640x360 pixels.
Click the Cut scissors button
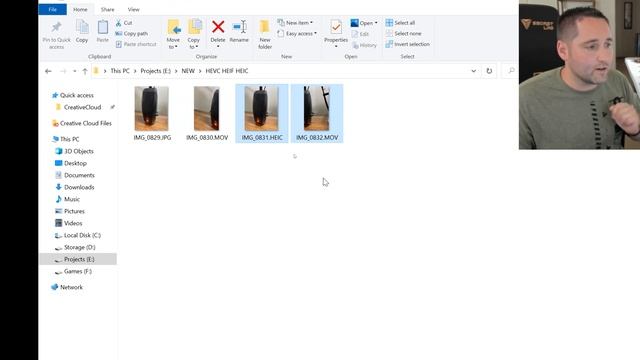point(124,23)
